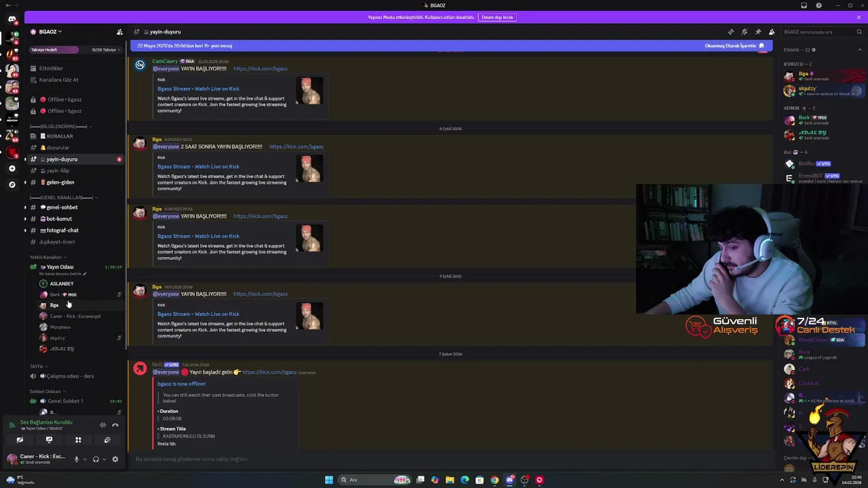Click the Takviye Hedefi boost progress bar
This screenshot has height=488, width=868.
[75, 49]
